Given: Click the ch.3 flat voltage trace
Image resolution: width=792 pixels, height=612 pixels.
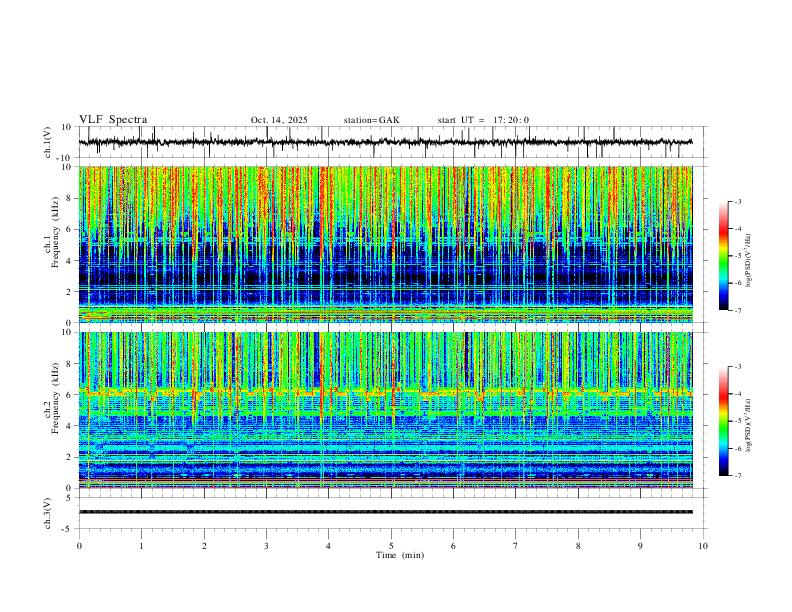Looking at the screenshot, I should 385,512.
